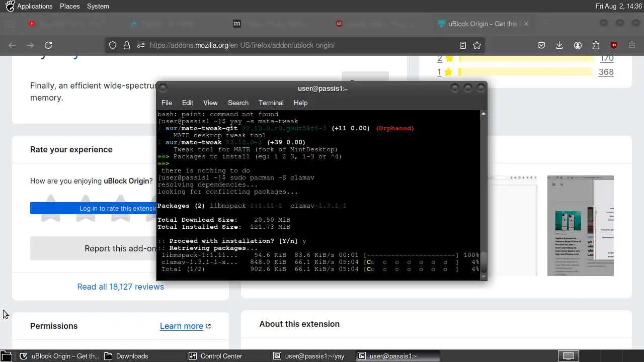Click the 368 one-star review count link
This screenshot has width=644, height=362.
coord(606,72)
